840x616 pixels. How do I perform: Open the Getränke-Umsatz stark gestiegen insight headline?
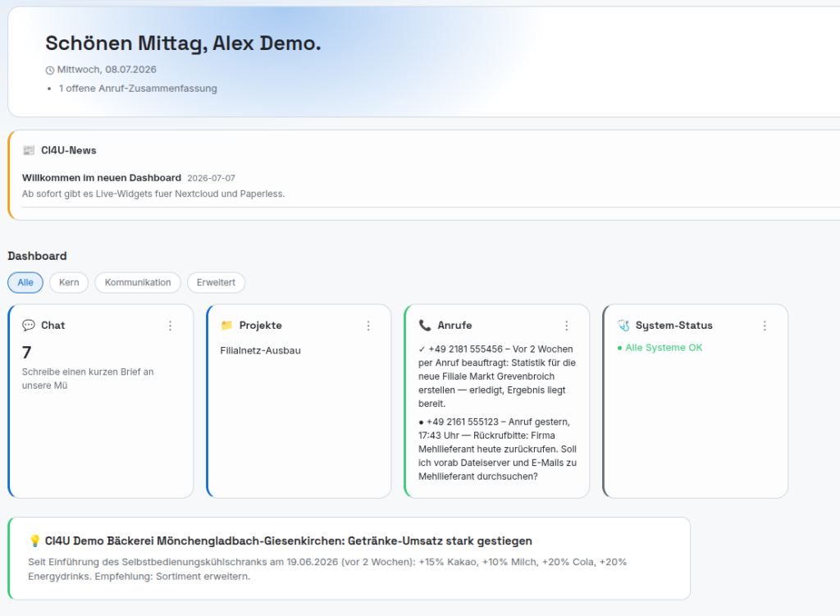pos(288,541)
